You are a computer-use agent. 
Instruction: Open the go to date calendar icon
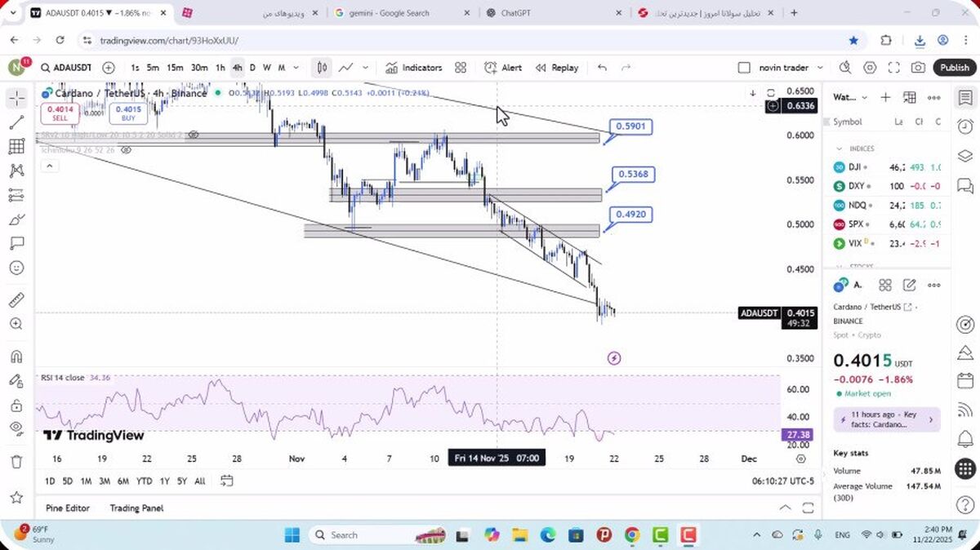coord(227,481)
